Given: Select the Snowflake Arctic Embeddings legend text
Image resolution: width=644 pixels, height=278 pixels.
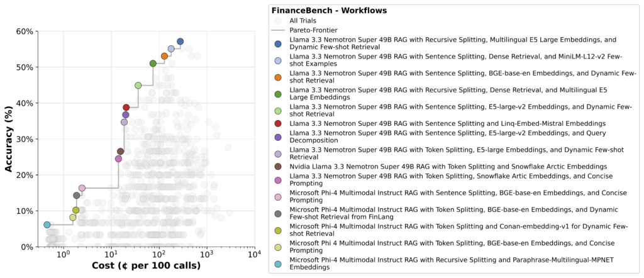Looking at the screenshot, I should coord(448,166).
